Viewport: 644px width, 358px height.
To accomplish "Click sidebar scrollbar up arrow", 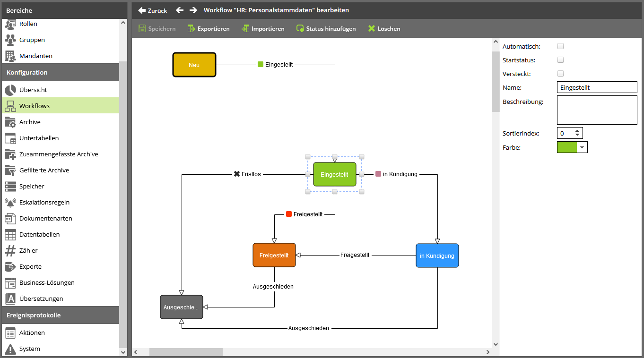I will [x=123, y=23].
